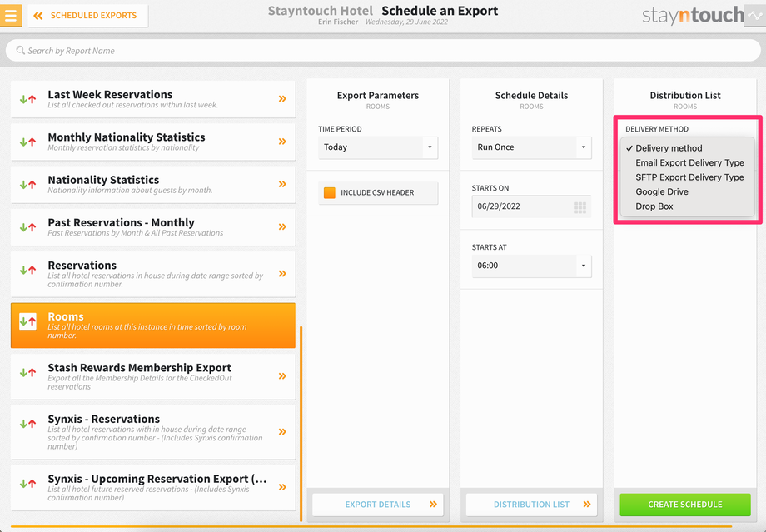Toggle the Include CSV Header checkbox

point(330,192)
